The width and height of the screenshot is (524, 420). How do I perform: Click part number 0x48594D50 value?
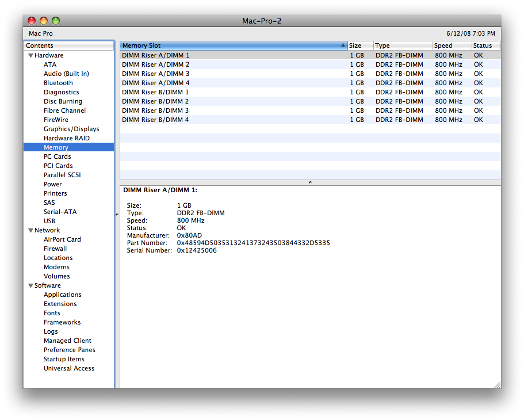[x=253, y=243]
